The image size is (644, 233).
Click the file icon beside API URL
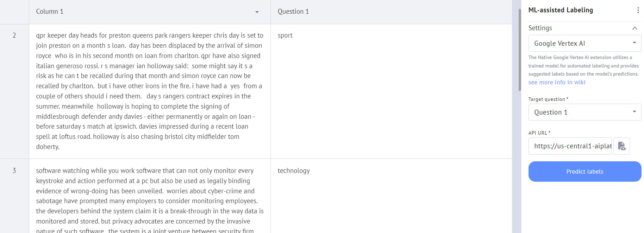pos(621,146)
